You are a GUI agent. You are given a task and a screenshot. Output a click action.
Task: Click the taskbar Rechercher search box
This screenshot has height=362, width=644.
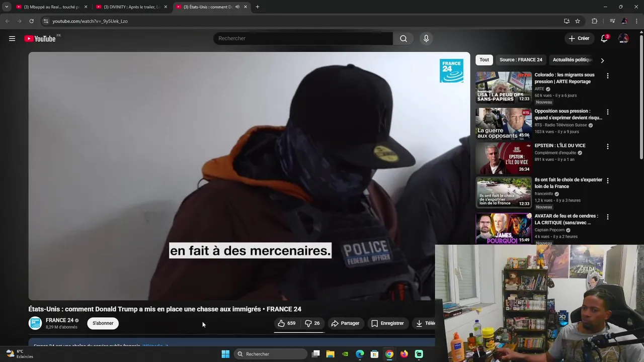pyautogui.click(x=271, y=354)
